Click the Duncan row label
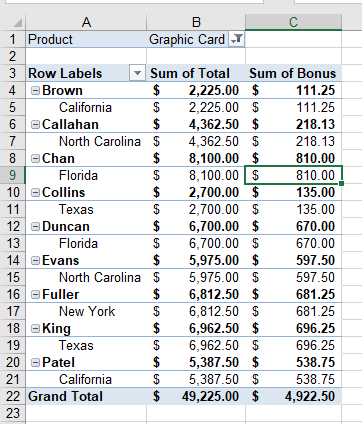 66,227
